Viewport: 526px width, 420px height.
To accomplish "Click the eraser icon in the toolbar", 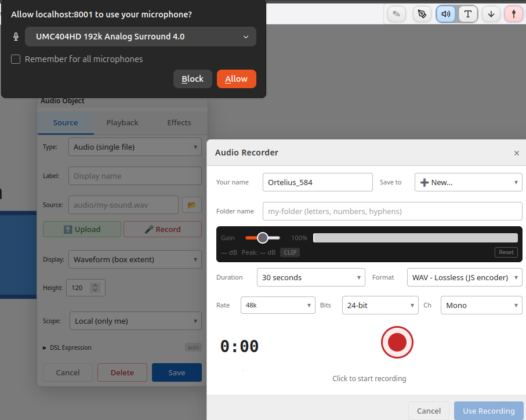I will [397, 14].
